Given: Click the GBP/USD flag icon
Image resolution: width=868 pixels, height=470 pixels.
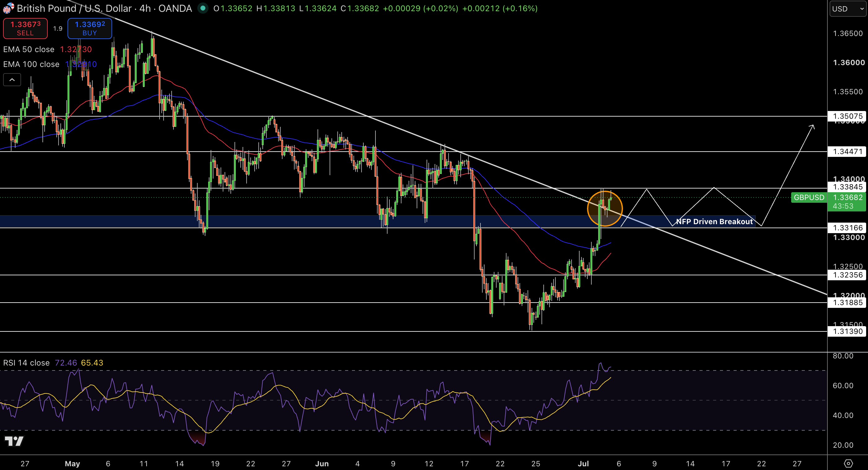Looking at the screenshot, I should click(x=8, y=8).
